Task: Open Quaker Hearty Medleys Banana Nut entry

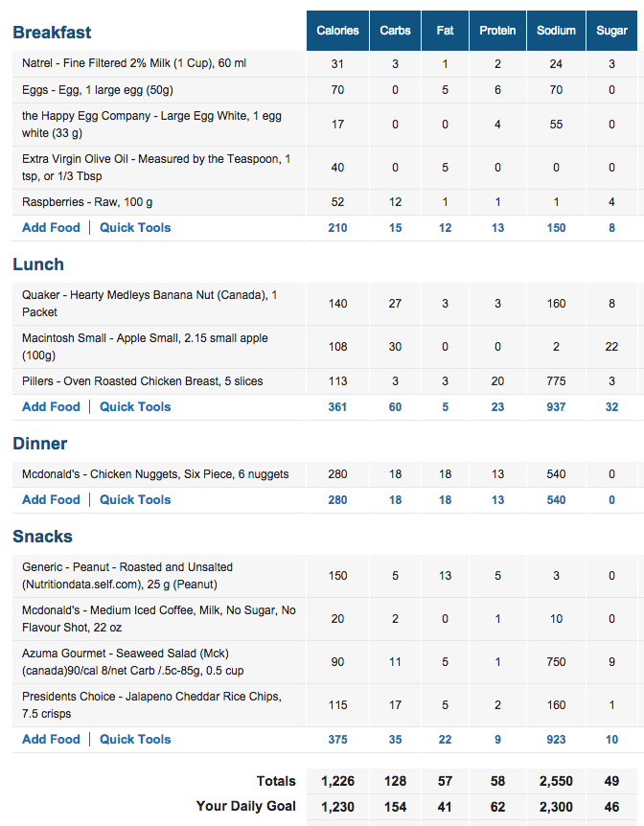Action: tap(149, 304)
